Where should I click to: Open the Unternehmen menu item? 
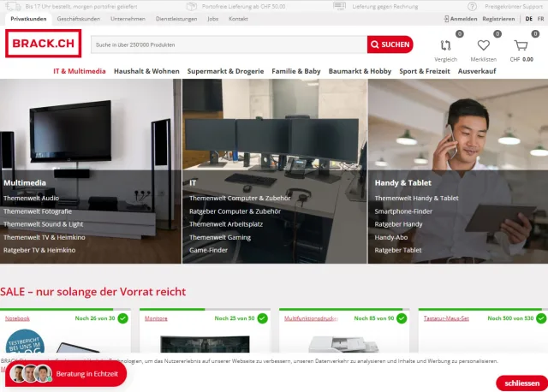128,19
